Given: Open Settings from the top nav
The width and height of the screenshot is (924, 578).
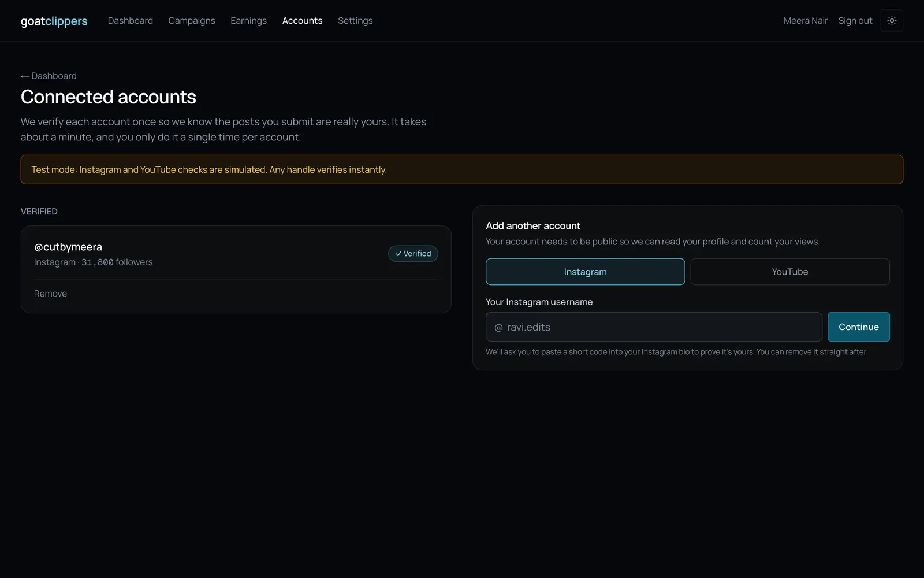Looking at the screenshot, I should point(355,21).
